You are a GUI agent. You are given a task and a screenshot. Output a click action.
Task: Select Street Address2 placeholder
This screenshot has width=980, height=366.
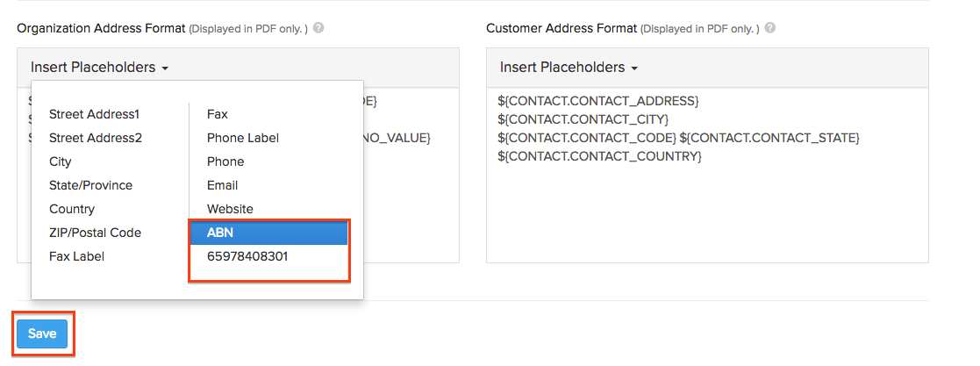coord(95,138)
